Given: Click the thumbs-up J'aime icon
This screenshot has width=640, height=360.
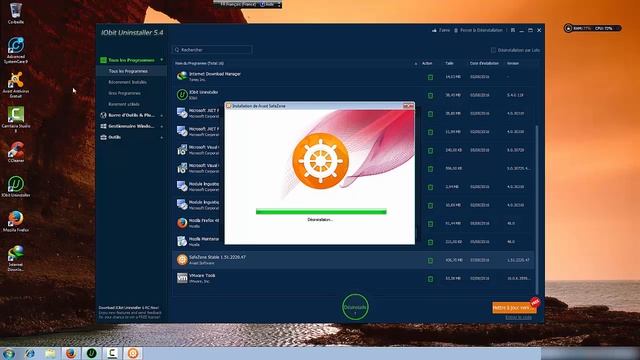Looking at the screenshot, I should point(434,30).
